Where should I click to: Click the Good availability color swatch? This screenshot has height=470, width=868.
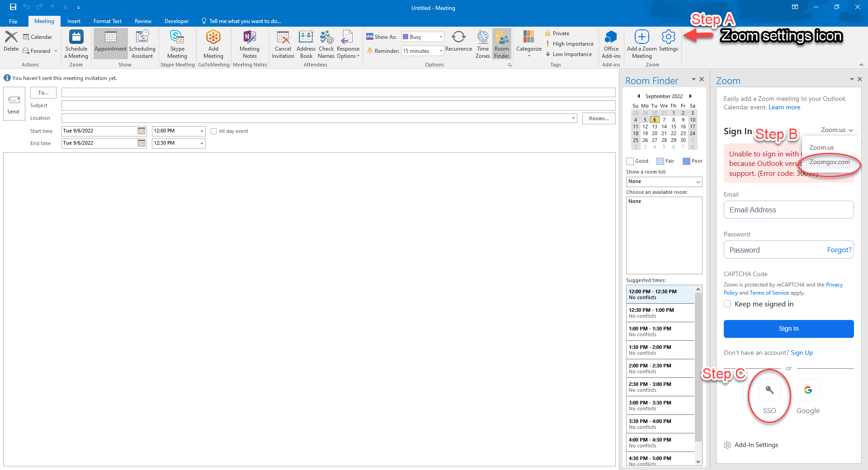[630, 161]
